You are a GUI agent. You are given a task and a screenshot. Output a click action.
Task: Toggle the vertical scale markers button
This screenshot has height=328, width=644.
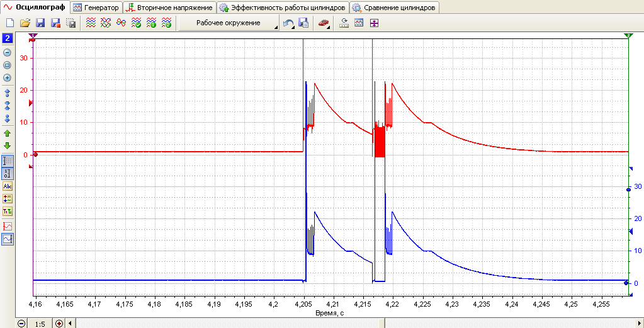click(x=8, y=174)
